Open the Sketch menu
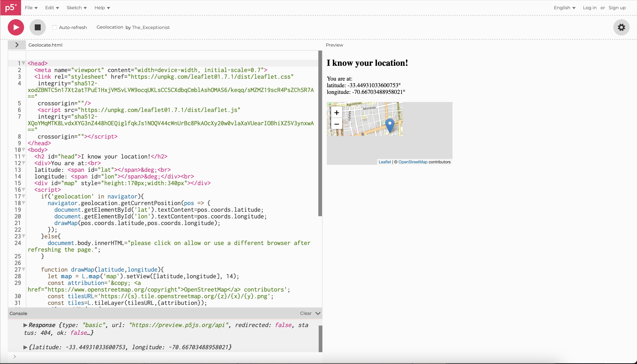The height and width of the screenshot is (364, 637). click(76, 7)
